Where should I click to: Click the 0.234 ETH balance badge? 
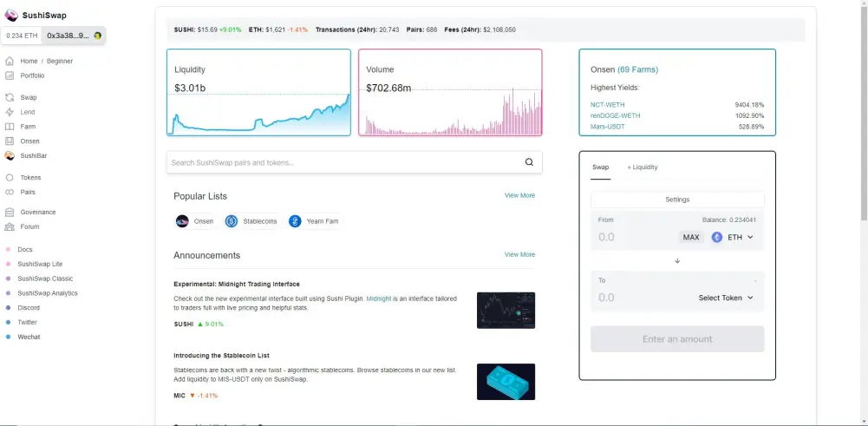[x=23, y=36]
